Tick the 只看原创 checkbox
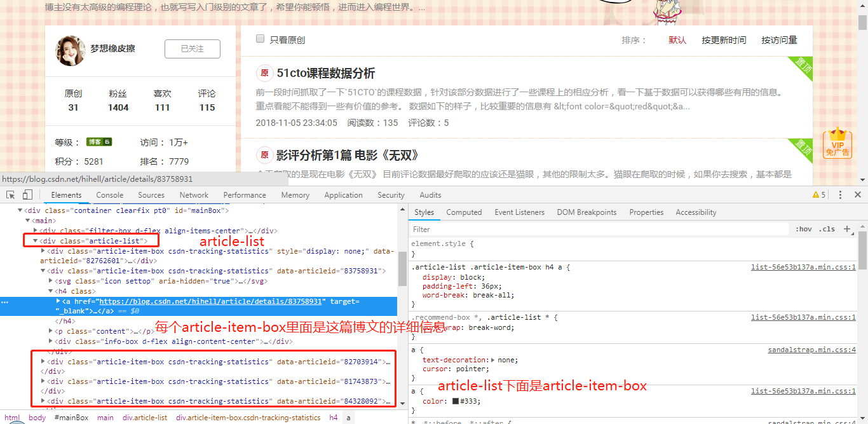The image size is (868, 424). coord(260,39)
